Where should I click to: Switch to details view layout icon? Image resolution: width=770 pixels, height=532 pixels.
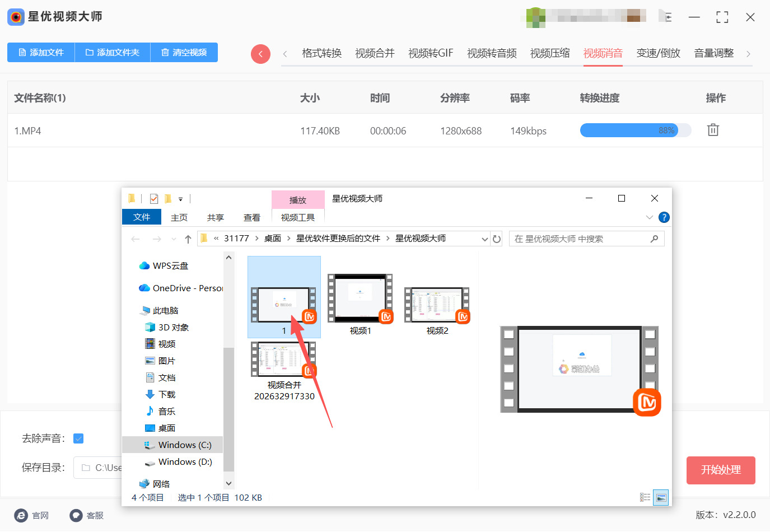pyautogui.click(x=645, y=497)
